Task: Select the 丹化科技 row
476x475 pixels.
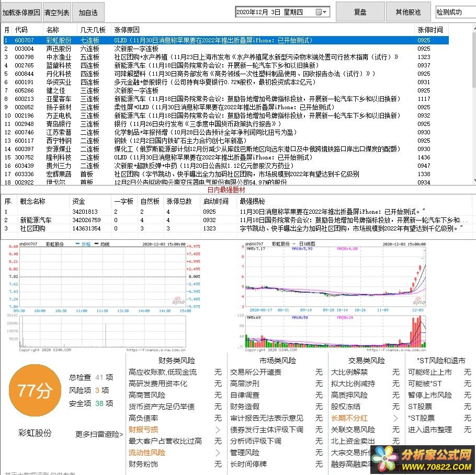Action: click(226, 74)
